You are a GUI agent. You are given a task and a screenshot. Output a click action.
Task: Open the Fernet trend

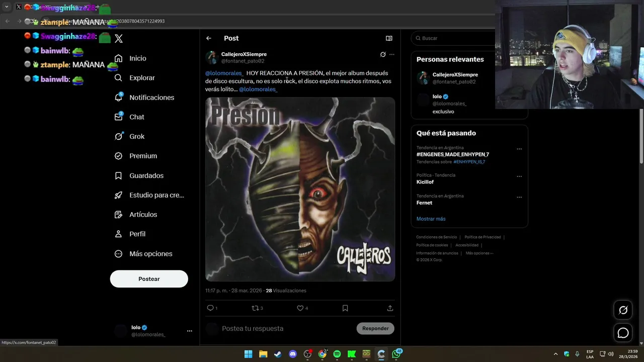pos(424,203)
